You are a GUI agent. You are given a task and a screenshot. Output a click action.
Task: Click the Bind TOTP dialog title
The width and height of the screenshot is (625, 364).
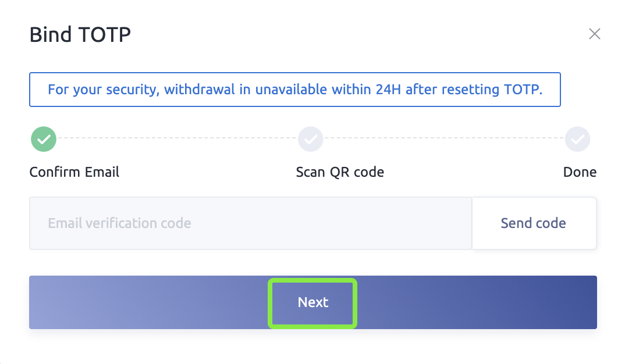click(80, 34)
